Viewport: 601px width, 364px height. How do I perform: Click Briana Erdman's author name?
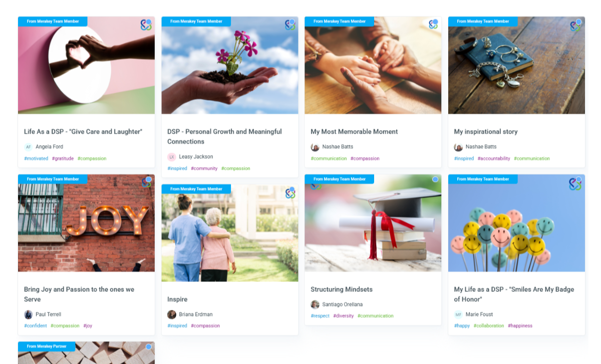coord(196,314)
